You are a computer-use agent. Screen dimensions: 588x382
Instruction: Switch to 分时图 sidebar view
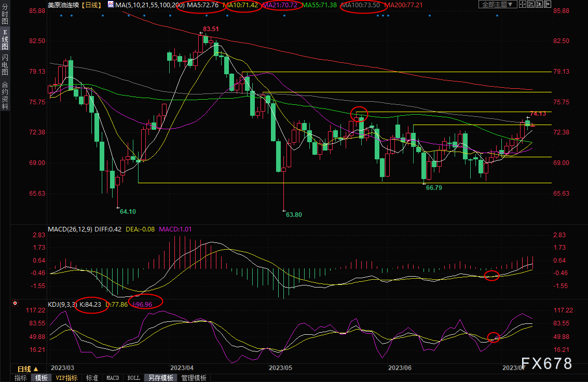(5, 14)
